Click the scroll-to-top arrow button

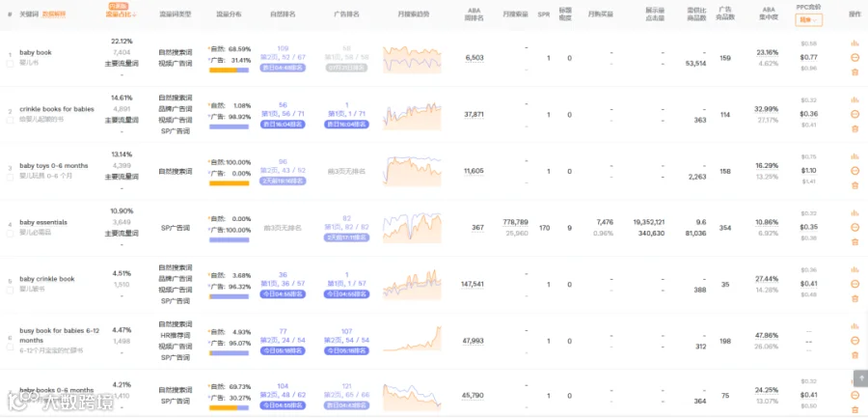860,378
